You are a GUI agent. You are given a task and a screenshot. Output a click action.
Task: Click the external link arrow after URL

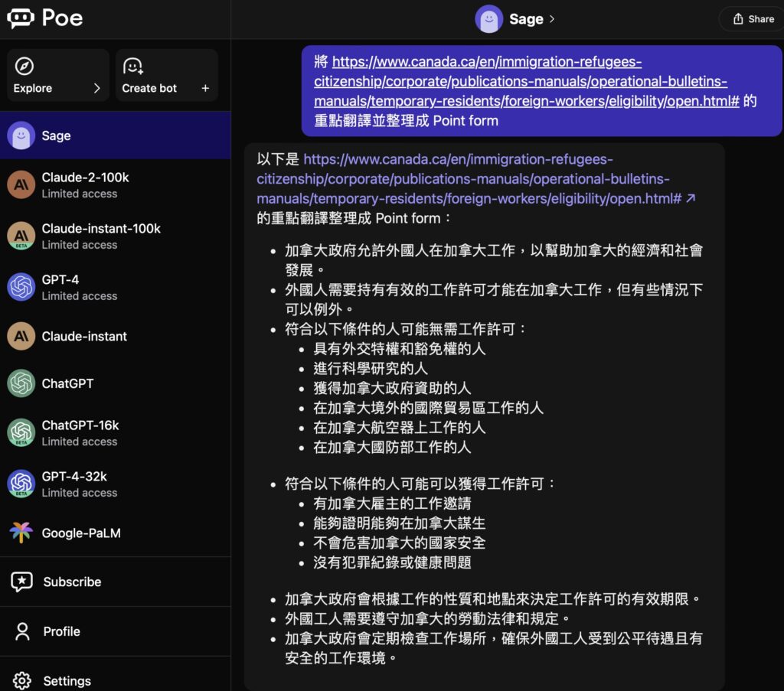coord(691,199)
